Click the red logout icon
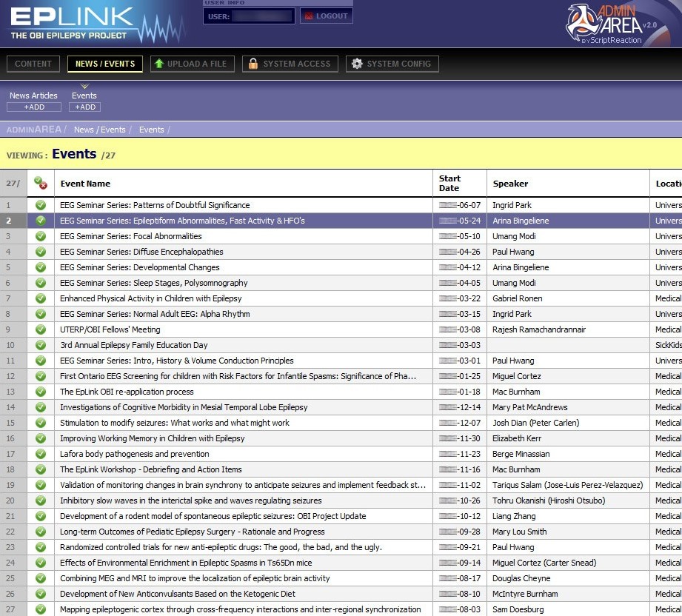 (x=309, y=16)
